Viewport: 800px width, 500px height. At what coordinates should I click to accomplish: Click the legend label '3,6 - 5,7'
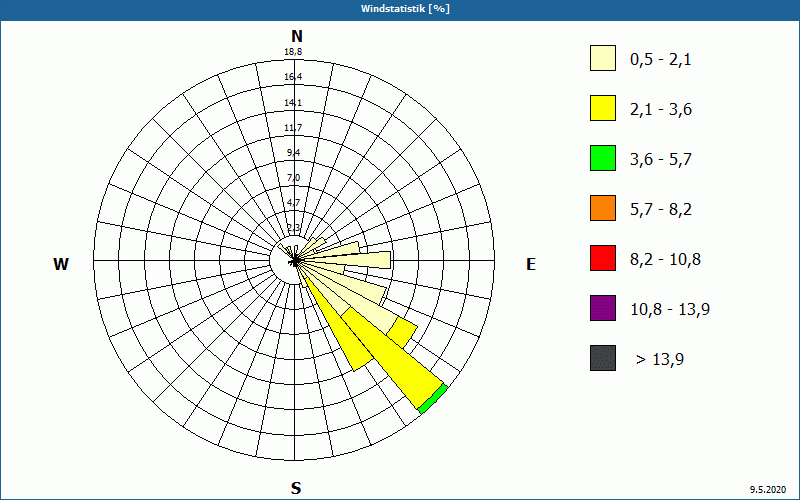(661, 160)
